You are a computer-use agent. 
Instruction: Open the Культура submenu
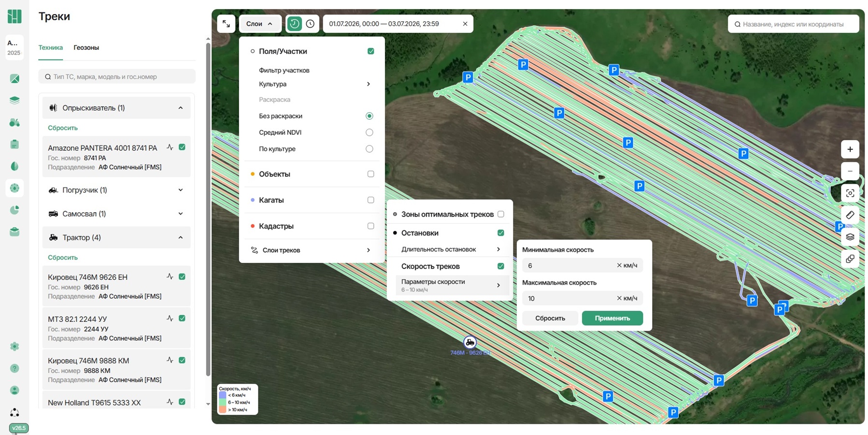314,84
